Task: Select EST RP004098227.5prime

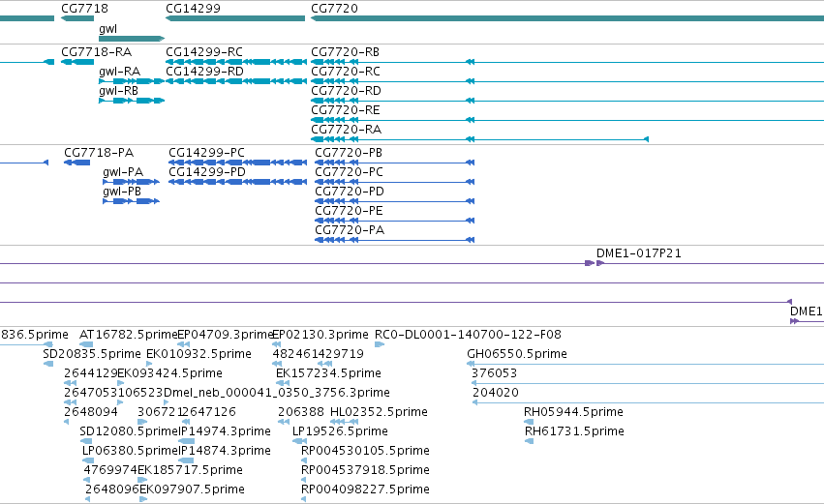Action: pyautogui.click(x=365, y=489)
